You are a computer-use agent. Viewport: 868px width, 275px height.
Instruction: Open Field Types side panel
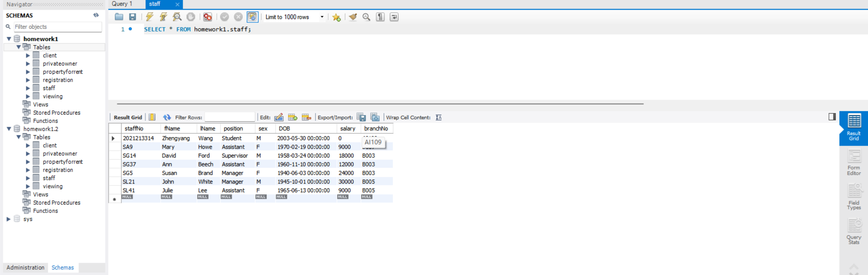click(853, 197)
